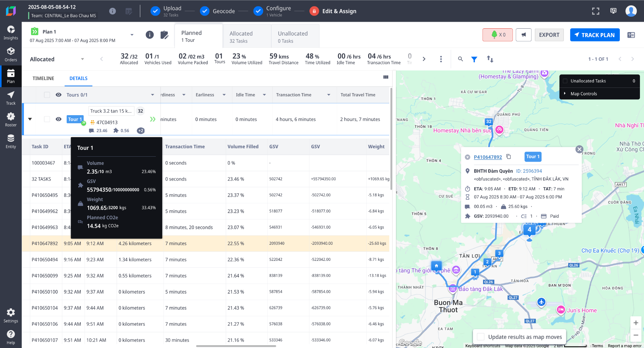
Task: Enable Update results as map moves
Action: tap(480, 337)
